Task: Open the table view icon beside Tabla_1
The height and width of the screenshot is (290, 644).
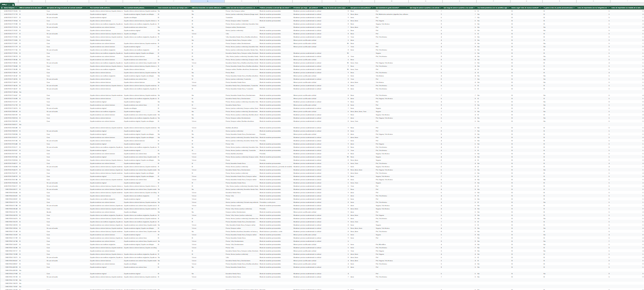Action: click(13, 4)
